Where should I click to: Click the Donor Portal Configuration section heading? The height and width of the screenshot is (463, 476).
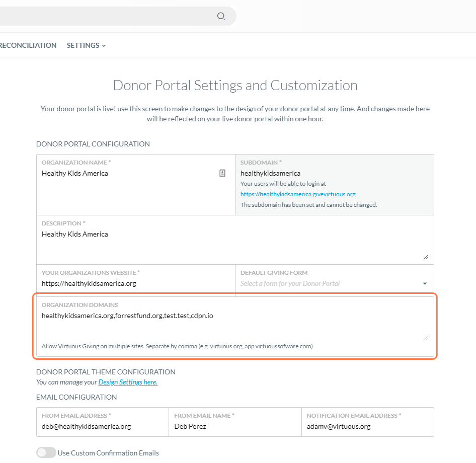point(93,144)
